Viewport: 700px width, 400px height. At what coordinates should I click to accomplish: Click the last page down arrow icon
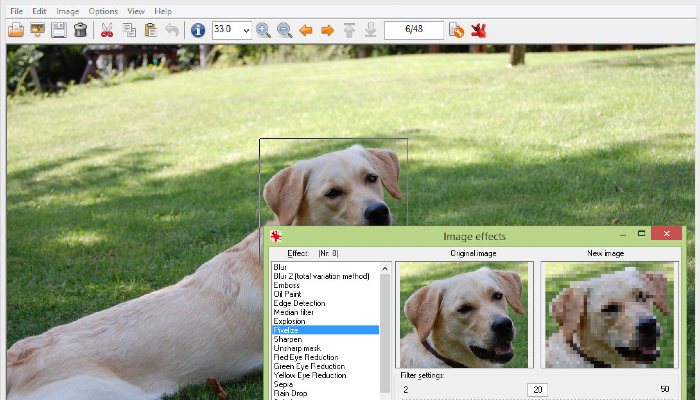pos(371,30)
